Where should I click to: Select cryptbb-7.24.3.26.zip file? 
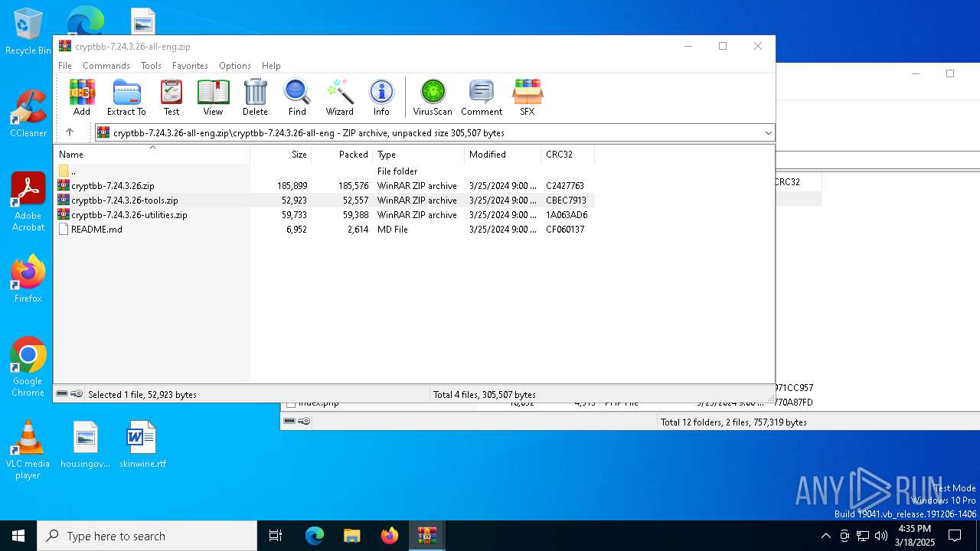325,185
